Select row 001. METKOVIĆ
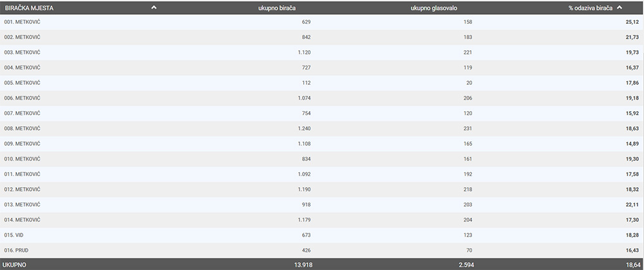644x270 pixels. [23, 22]
